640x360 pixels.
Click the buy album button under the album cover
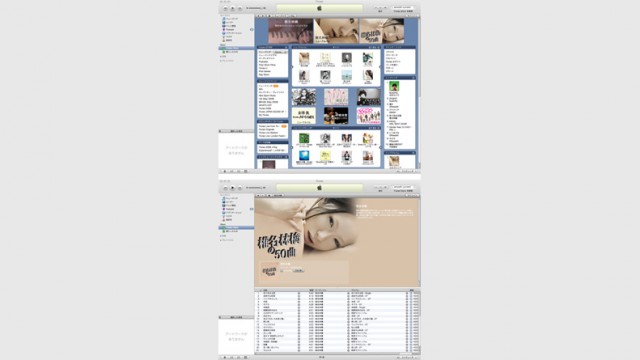point(298,271)
